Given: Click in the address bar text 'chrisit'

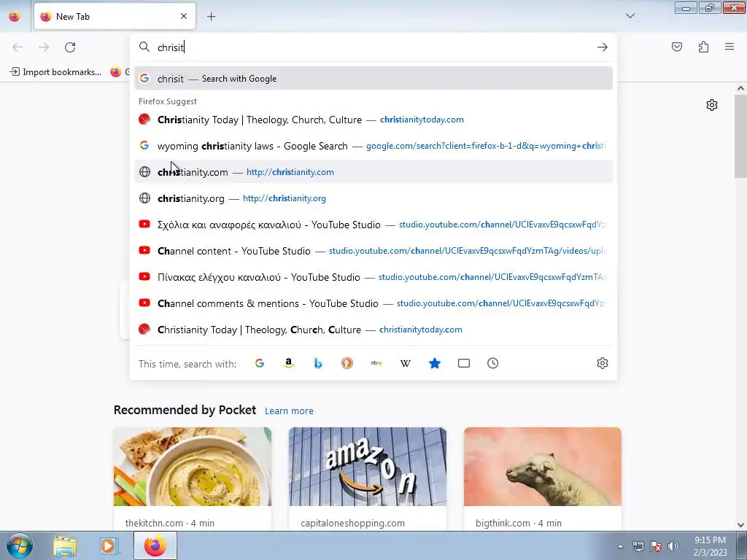Looking at the screenshot, I should pos(171,47).
